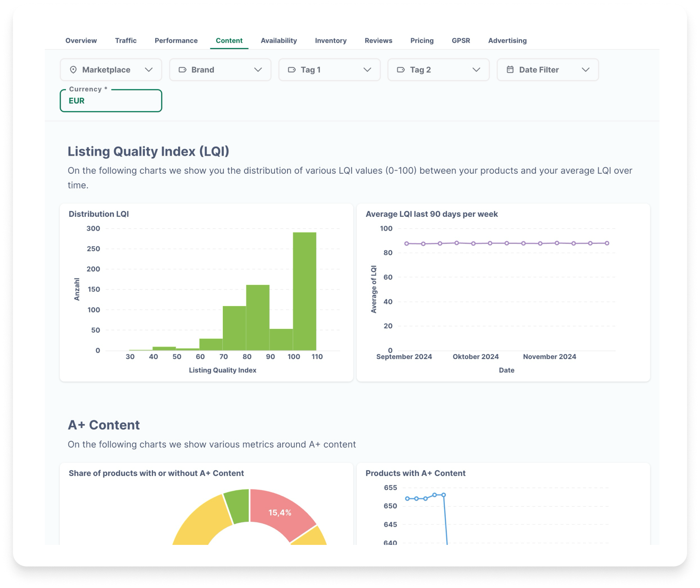Click the Currency EUR field
This screenshot has width=700, height=588.
(111, 100)
